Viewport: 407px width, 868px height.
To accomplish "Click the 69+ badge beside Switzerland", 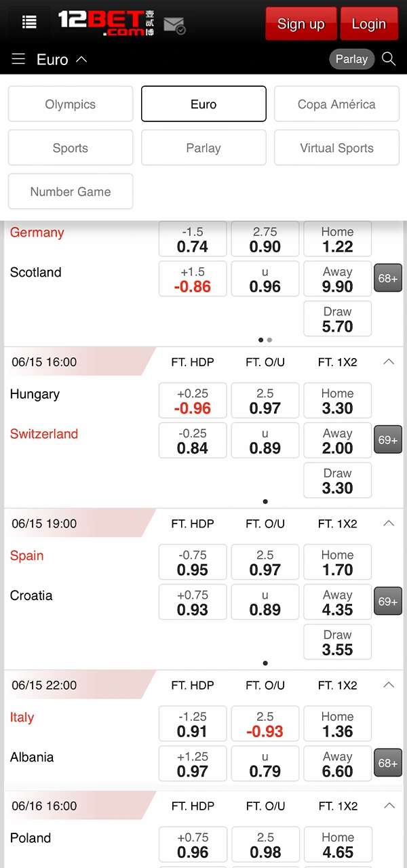I will point(387,439).
